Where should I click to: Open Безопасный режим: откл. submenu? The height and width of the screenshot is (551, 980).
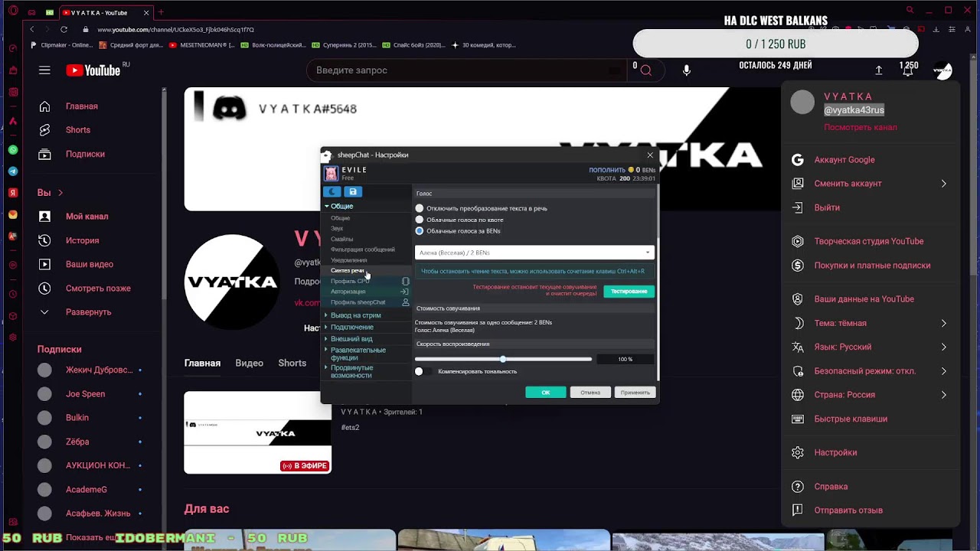tap(870, 371)
